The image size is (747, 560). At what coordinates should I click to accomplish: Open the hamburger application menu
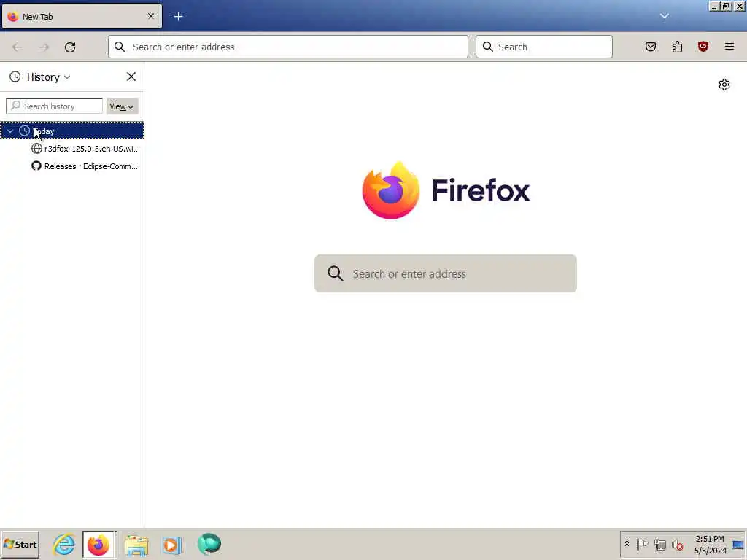click(x=729, y=47)
